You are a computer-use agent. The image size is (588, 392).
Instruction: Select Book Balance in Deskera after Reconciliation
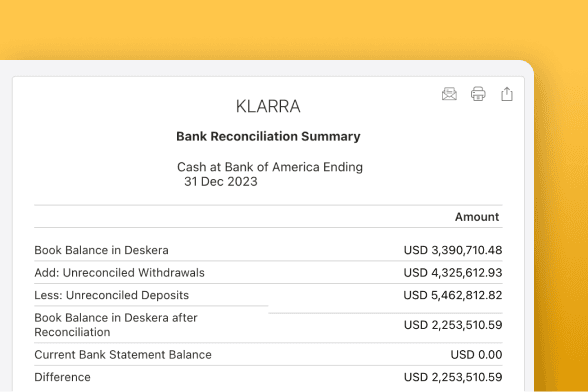(116, 325)
